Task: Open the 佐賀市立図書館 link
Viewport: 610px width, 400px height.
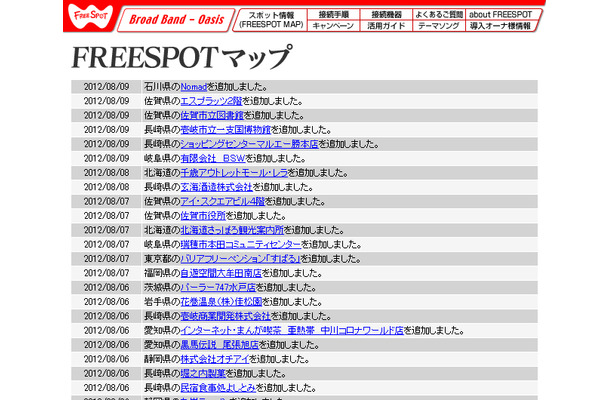Action: (x=212, y=116)
